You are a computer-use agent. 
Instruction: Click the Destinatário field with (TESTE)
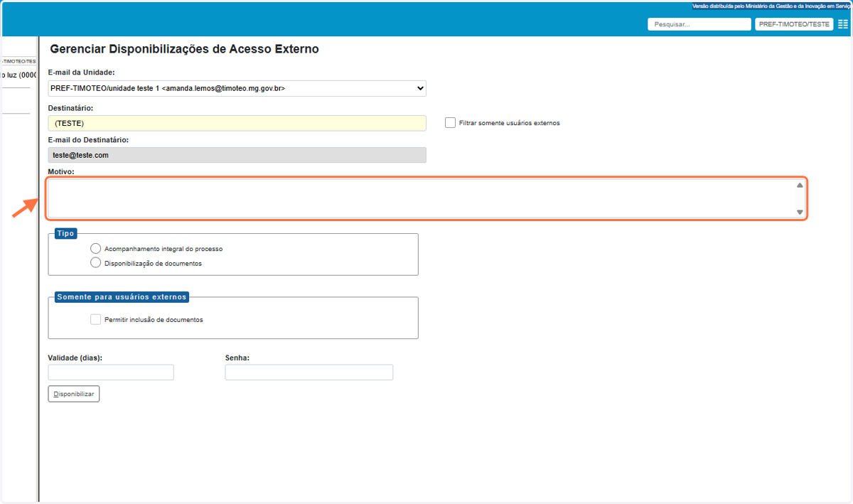tap(237, 123)
